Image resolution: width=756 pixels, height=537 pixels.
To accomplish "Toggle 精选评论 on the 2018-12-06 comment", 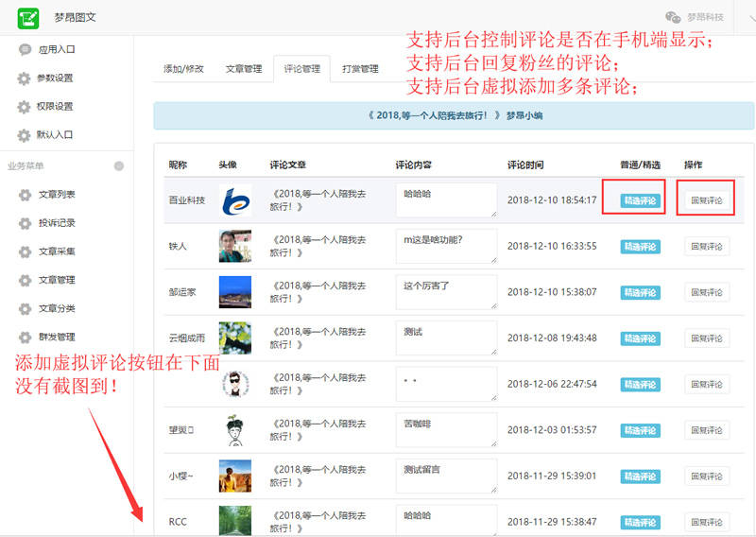I will 640,385.
